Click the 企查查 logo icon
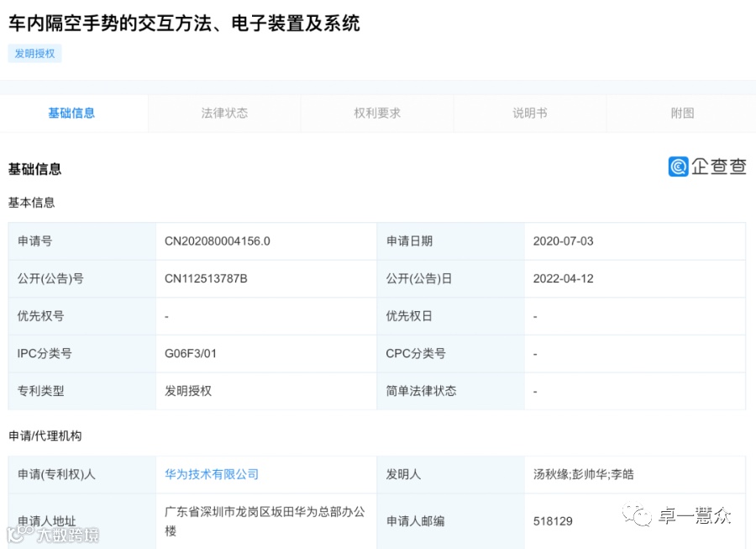 click(678, 167)
